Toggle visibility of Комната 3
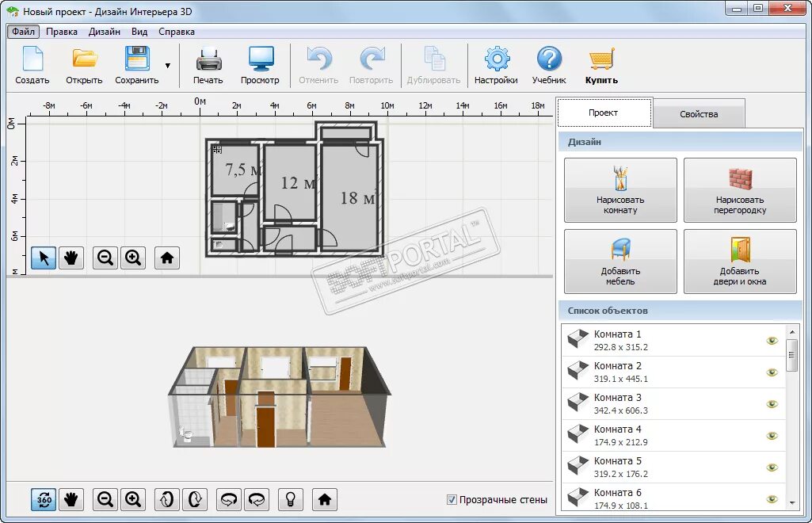The image size is (812, 523). coord(772,404)
